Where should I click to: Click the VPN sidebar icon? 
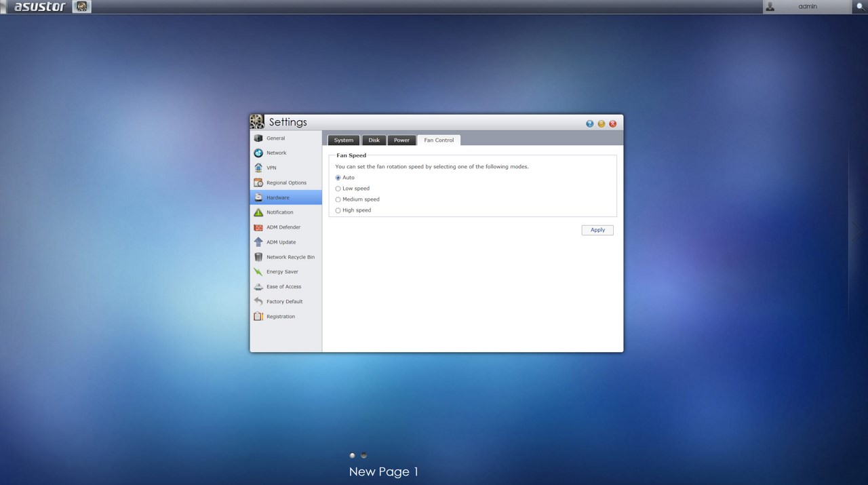(x=258, y=168)
